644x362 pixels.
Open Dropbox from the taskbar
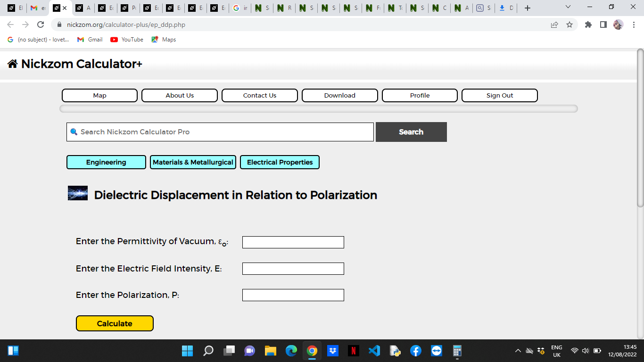coord(333,351)
